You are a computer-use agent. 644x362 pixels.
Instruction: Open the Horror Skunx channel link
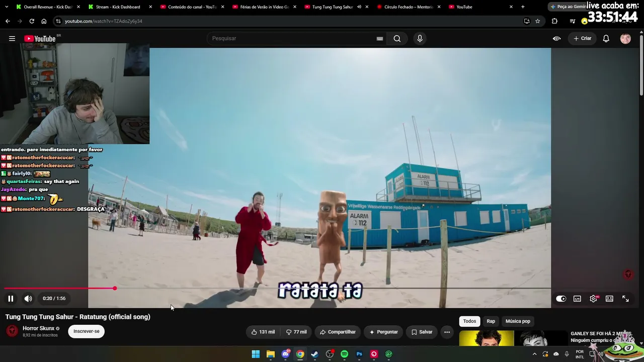coord(38,328)
